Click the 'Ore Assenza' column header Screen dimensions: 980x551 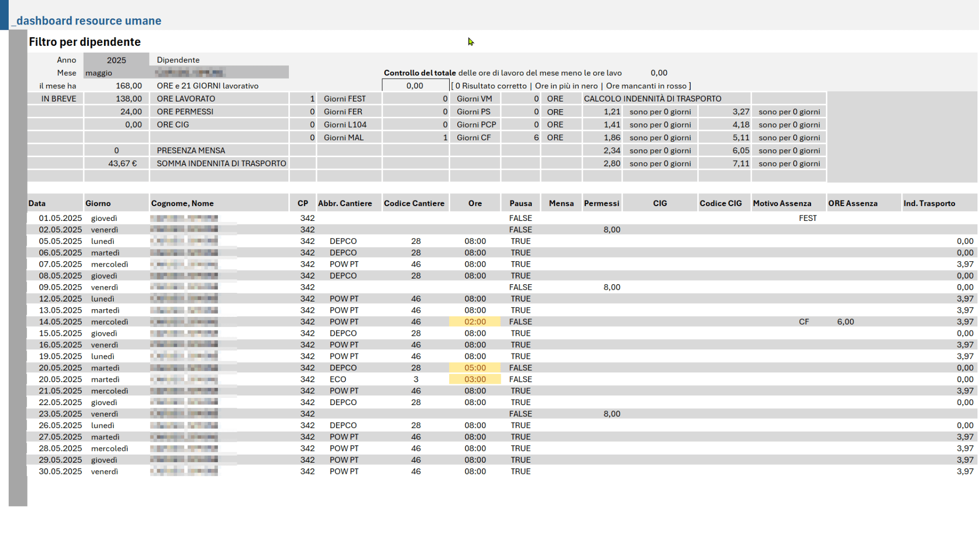[x=854, y=203]
